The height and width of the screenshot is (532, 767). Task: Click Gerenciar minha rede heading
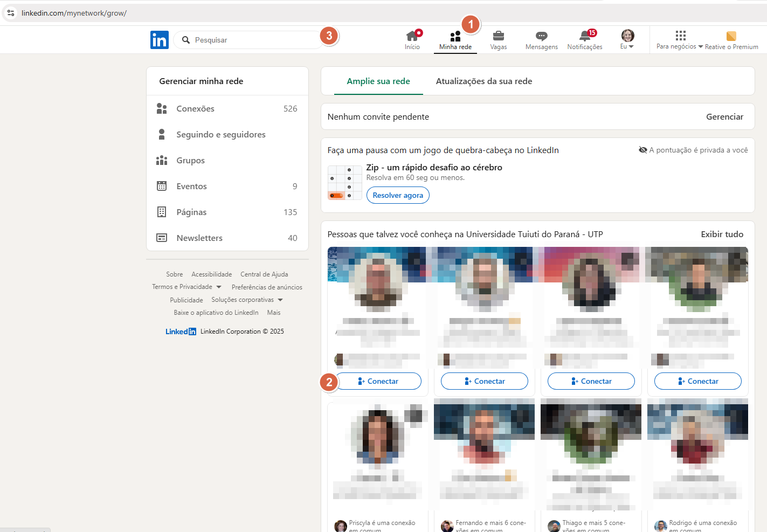tap(201, 81)
